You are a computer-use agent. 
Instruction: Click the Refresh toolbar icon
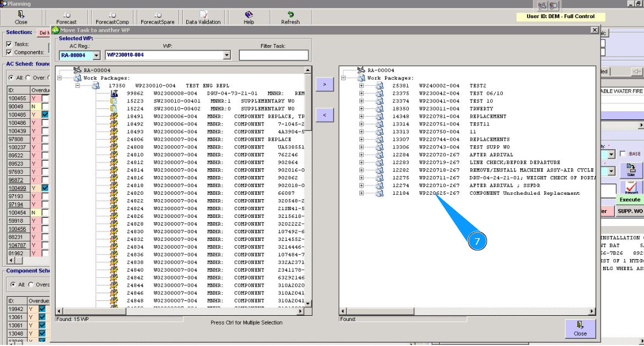click(x=290, y=15)
